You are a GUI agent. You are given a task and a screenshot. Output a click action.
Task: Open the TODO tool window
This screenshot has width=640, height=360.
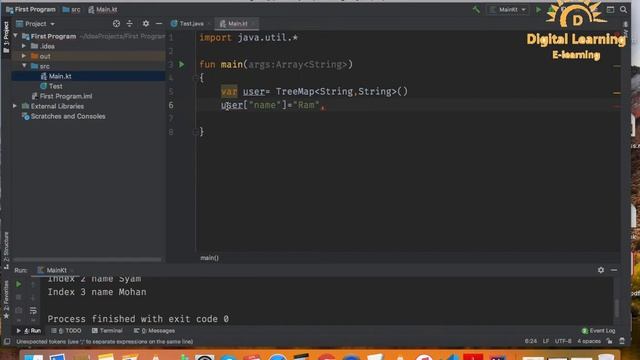(66, 331)
